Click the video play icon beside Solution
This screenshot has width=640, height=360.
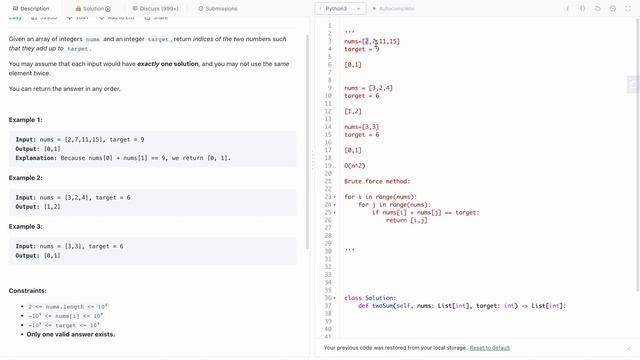108,9
